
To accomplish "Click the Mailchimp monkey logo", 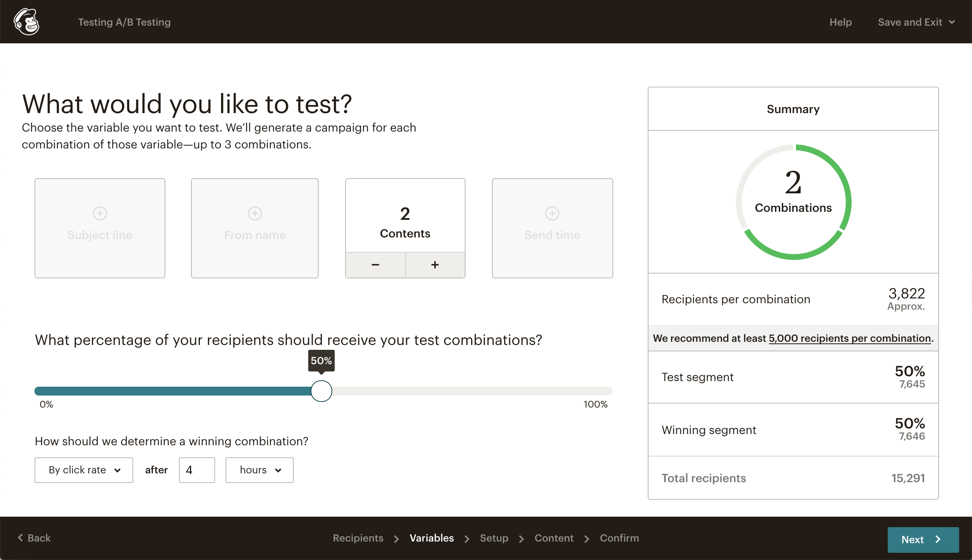I will click(x=26, y=22).
